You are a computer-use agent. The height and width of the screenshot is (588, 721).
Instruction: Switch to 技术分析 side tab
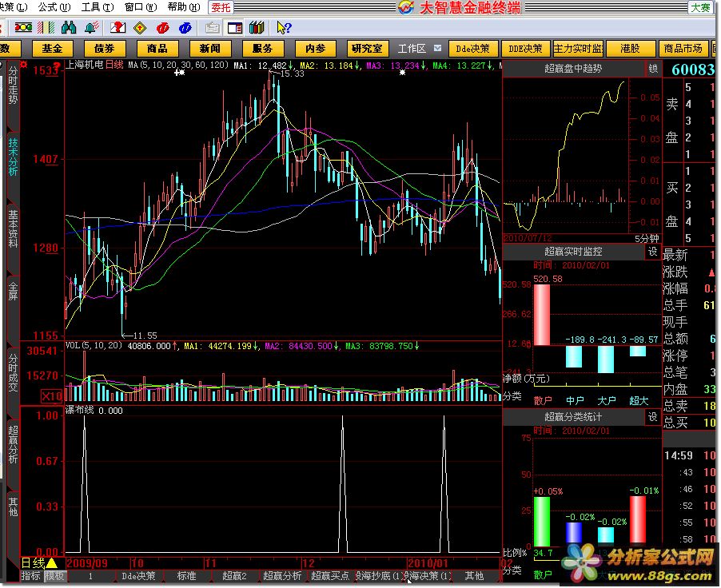[x=13, y=157]
